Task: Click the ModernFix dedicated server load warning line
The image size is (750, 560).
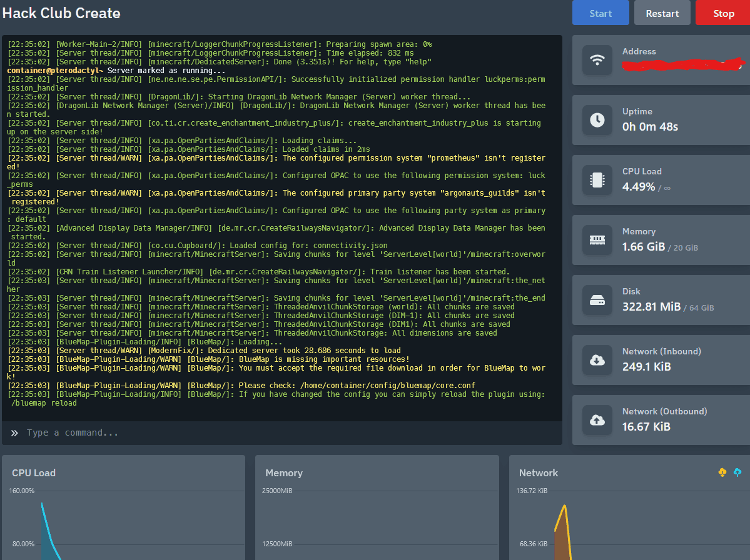Action: pyautogui.click(x=205, y=351)
